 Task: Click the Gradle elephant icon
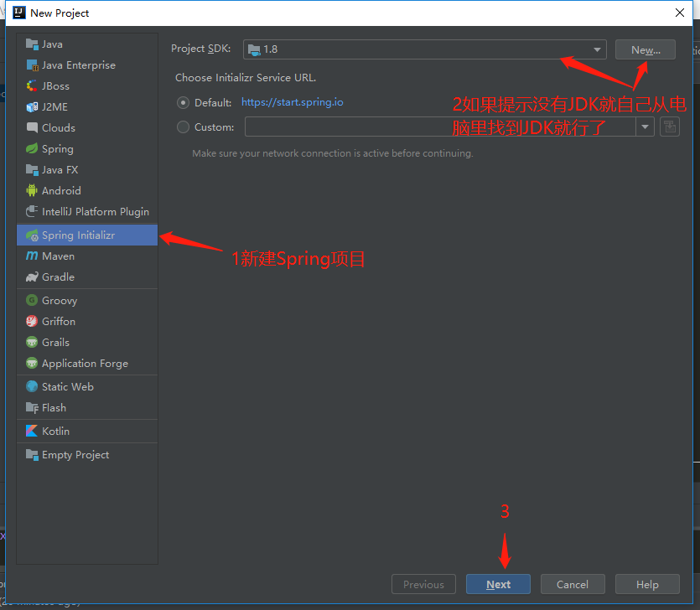tap(32, 277)
